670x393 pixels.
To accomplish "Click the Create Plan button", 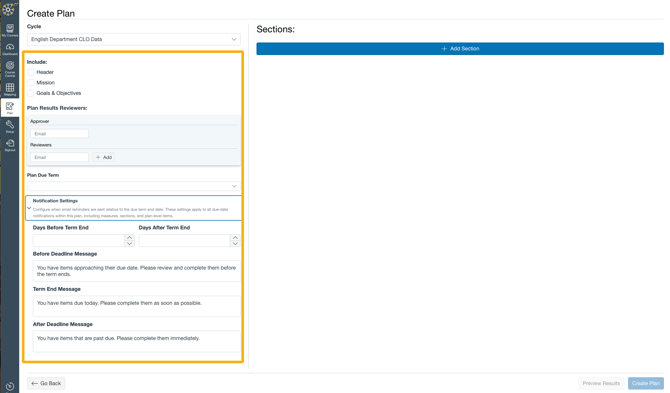I will 646,383.
